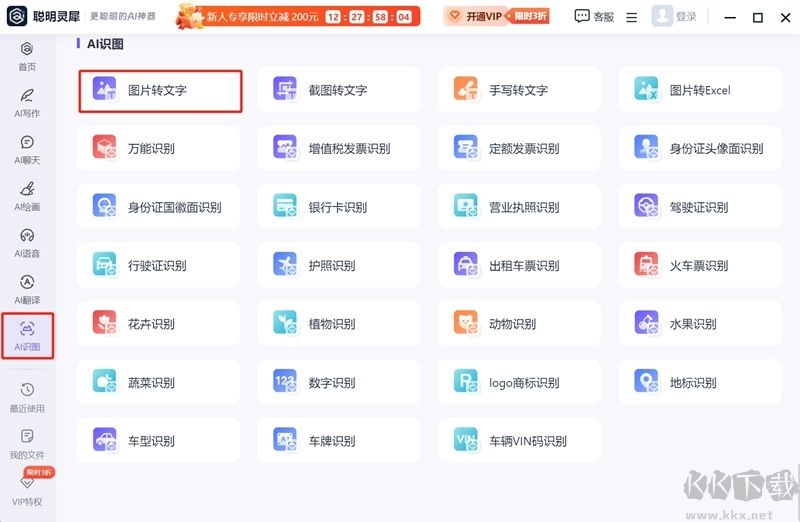Select 银行卡识别 card
Image resolution: width=800 pixels, height=522 pixels.
(339, 207)
